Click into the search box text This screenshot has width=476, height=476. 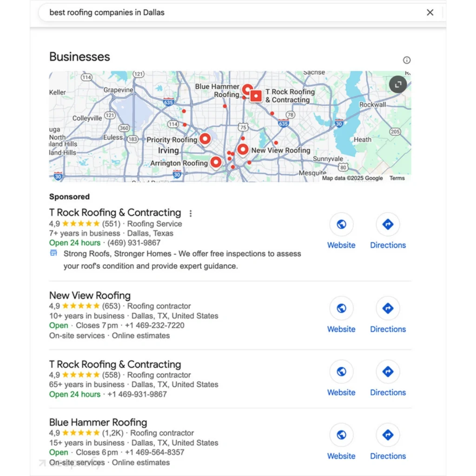(107, 13)
